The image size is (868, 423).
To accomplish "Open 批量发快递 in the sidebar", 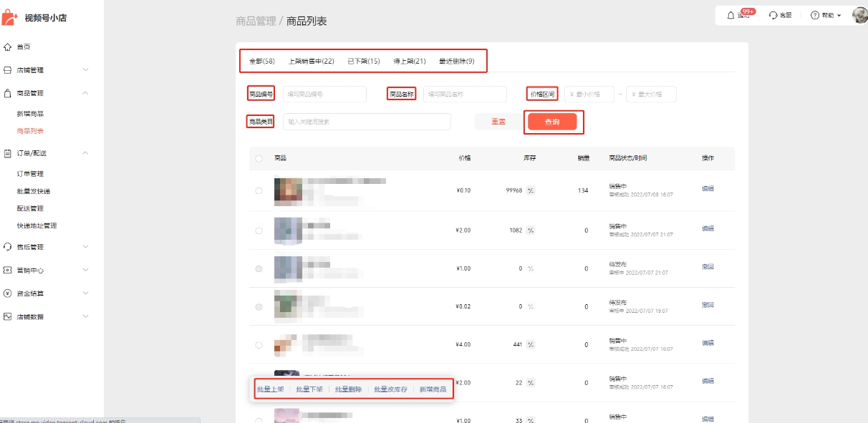I will tap(34, 191).
